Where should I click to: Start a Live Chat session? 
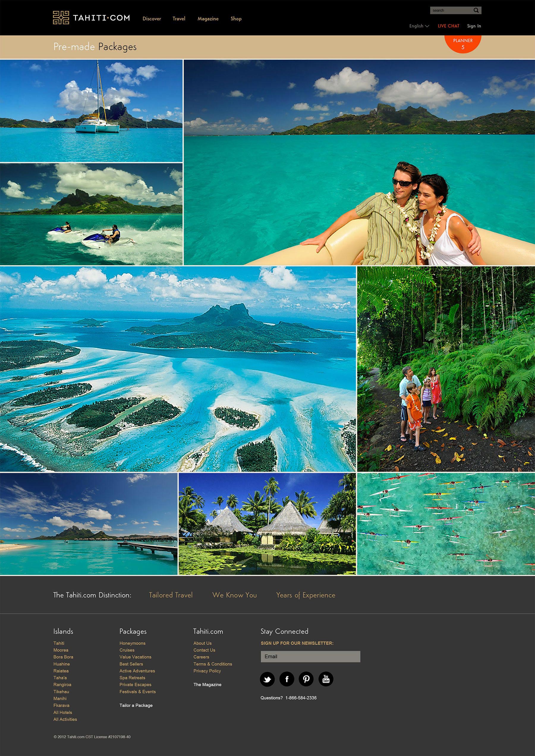(448, 26)
